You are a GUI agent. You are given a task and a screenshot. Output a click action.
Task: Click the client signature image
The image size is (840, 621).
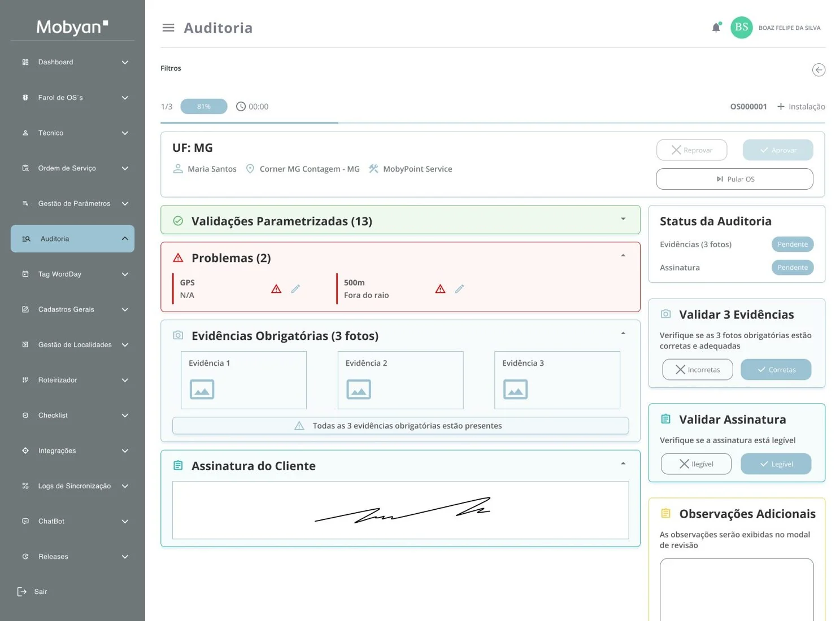click(x=401, y=510)
